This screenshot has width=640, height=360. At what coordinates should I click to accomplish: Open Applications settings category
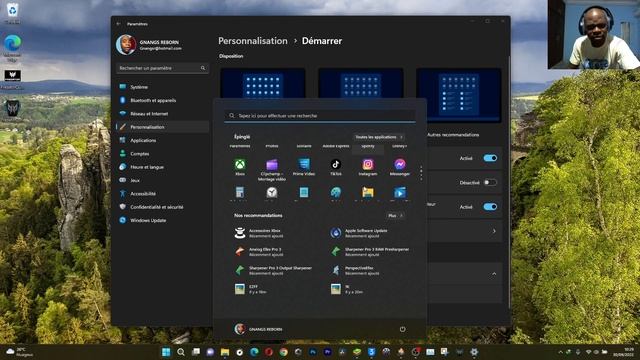pos(163,140)
